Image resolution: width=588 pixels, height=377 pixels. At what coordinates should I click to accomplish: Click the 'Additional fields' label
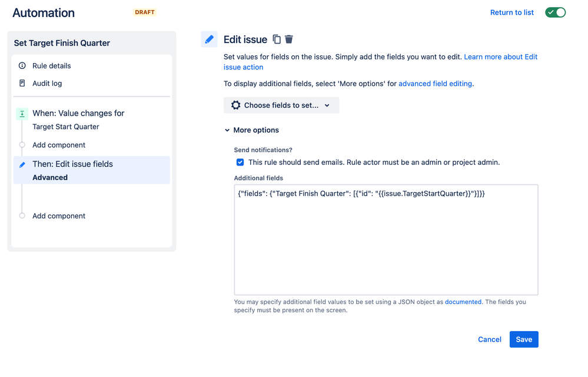coord(258,178)
